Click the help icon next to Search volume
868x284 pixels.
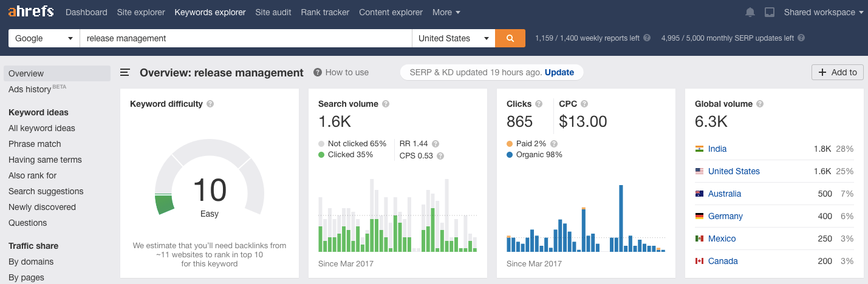(x=386, y=104)
